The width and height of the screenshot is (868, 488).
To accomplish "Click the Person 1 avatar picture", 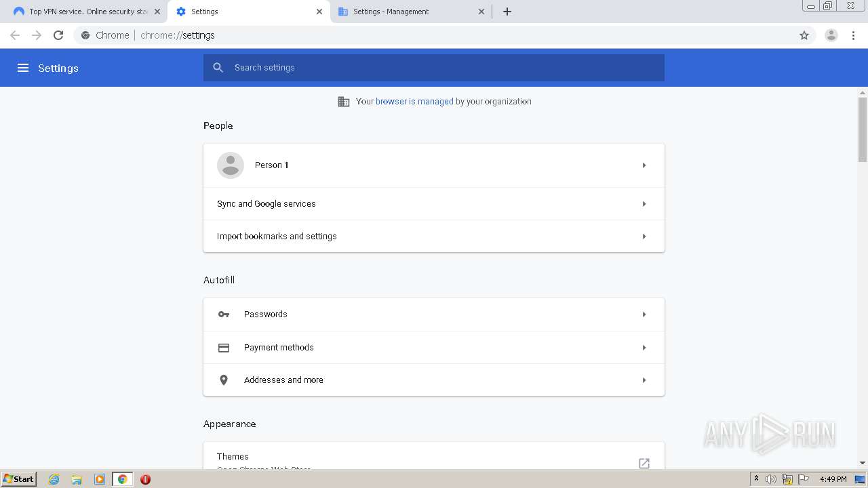I will tap(231, 165).
